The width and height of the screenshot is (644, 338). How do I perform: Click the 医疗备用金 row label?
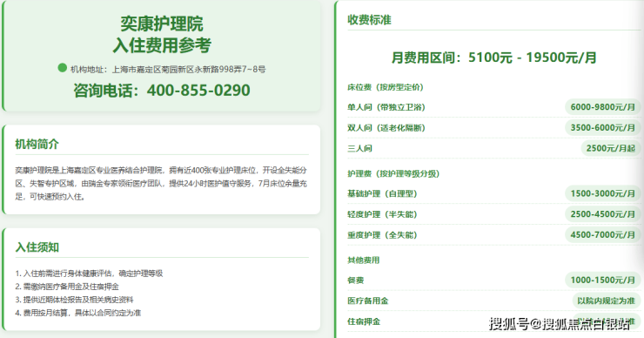click(x=367, y=301)
